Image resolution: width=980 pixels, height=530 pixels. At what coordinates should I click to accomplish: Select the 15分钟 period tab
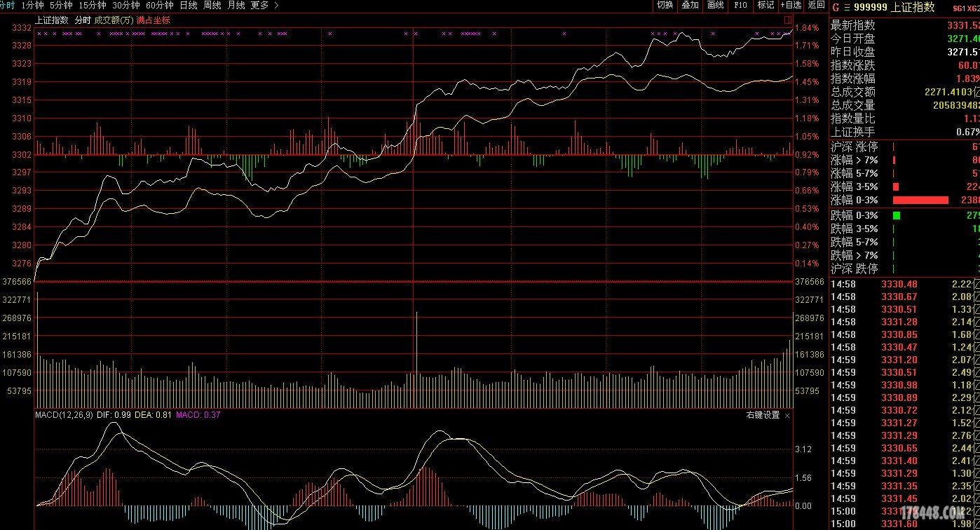93,5
